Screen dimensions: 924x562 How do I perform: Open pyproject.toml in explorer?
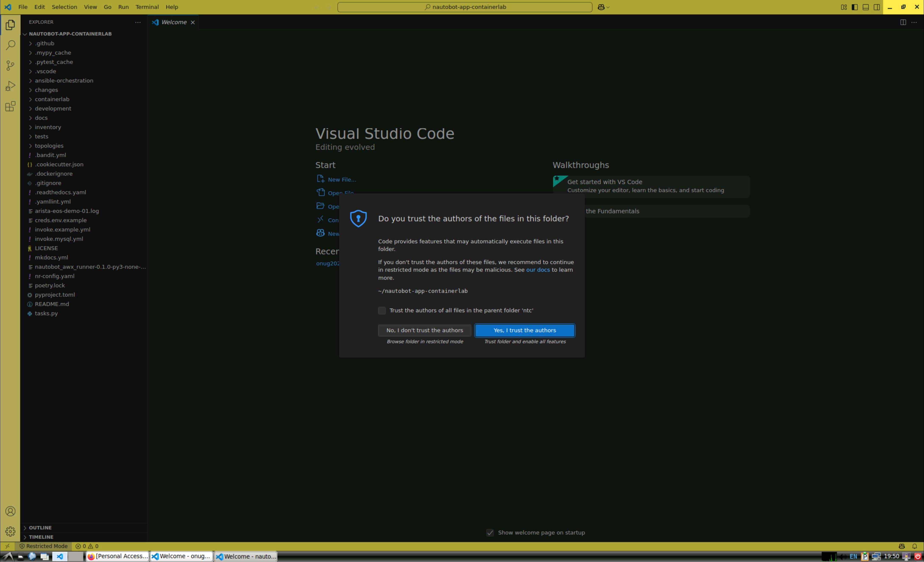pyautogui.click(x=55, y=295)
